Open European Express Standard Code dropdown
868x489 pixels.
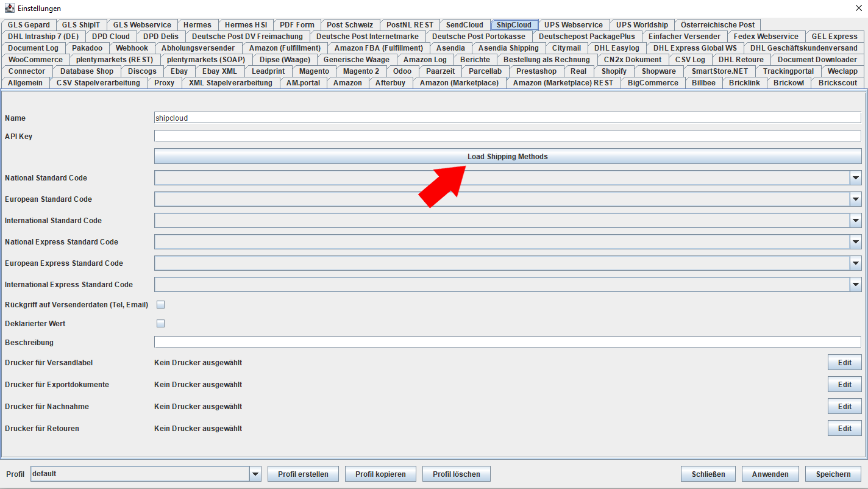pos(855,263)
